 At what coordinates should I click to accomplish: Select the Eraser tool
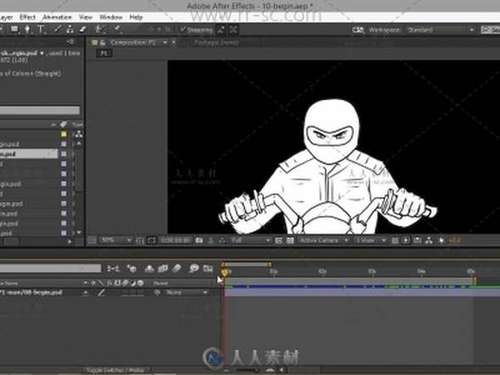(82, 29)
